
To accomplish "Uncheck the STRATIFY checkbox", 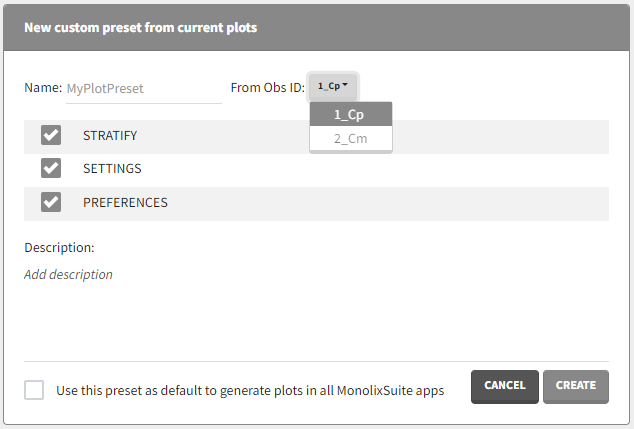I will [51, 135].
